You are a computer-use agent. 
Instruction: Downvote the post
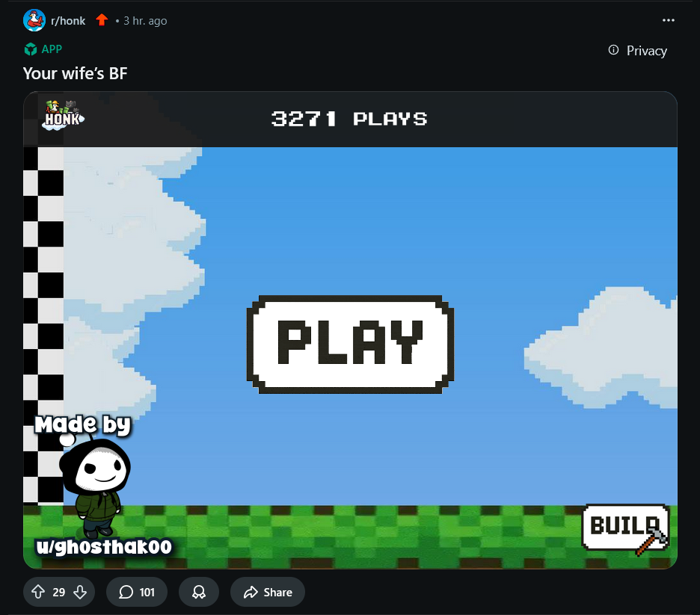pos(80,592)
